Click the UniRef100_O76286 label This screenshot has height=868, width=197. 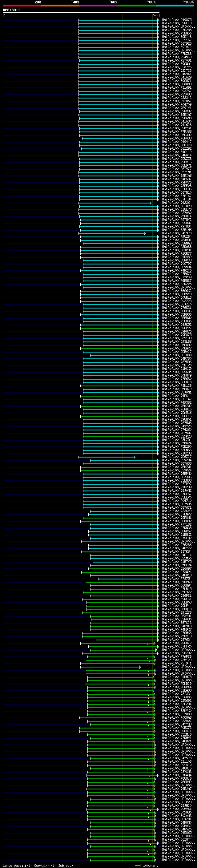177,545
